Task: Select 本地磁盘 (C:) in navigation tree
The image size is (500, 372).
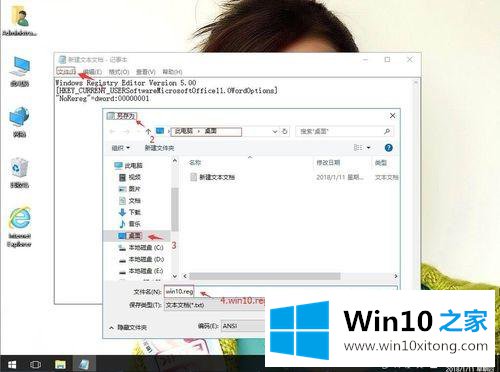Action: pyautogui.click(x=141, y=247)
